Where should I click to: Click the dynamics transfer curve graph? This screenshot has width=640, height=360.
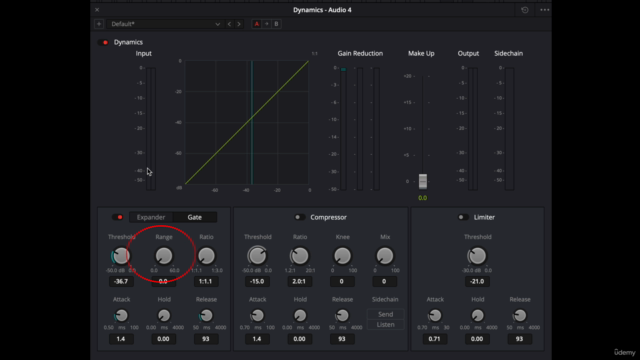click(x=247, y=122)
